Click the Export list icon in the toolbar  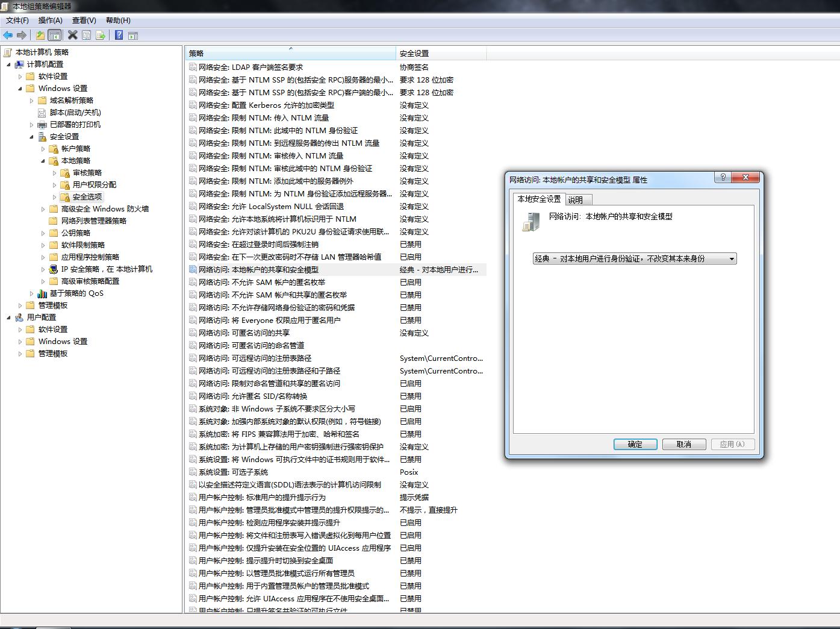tap(101, 36)
